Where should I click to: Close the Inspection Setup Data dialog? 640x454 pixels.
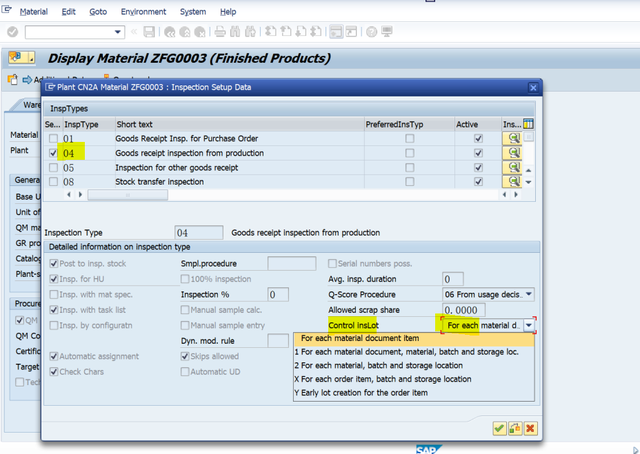coord(533,87)
